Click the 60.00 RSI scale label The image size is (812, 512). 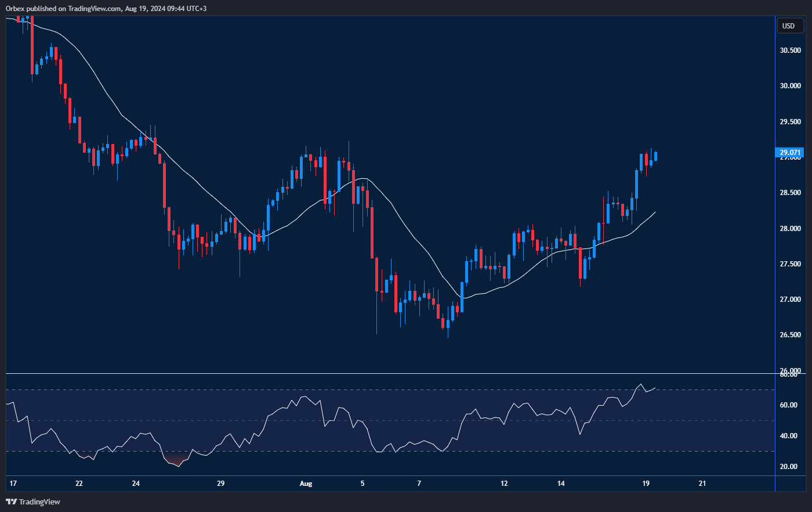[788, 405]
